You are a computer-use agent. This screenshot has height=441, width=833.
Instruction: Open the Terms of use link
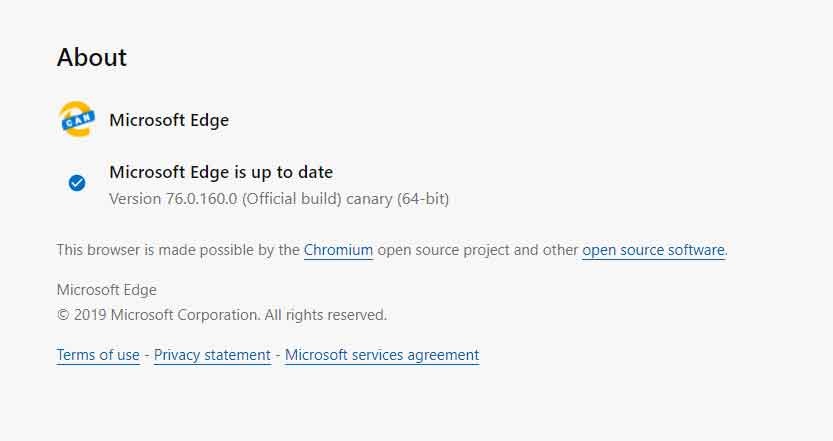tap(98, 355)
